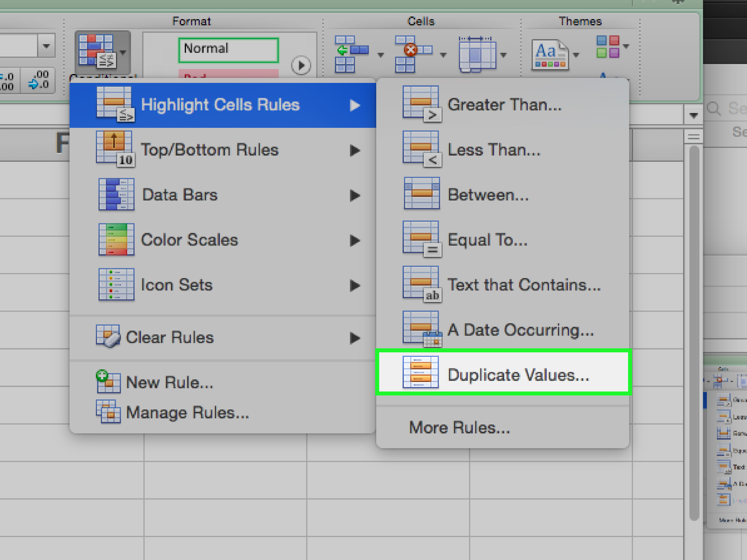Click the Themes Aa icon
747x560 pixels.
(550, 55)
